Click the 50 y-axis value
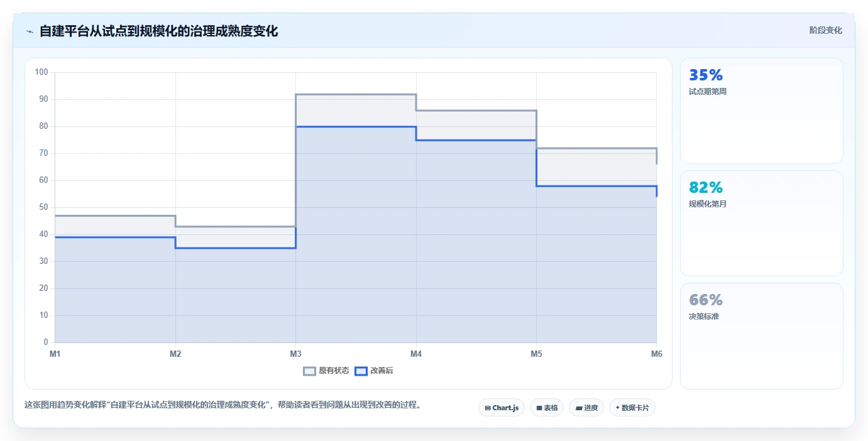Screen dimensions: 868x441 [x=43, y=207]
